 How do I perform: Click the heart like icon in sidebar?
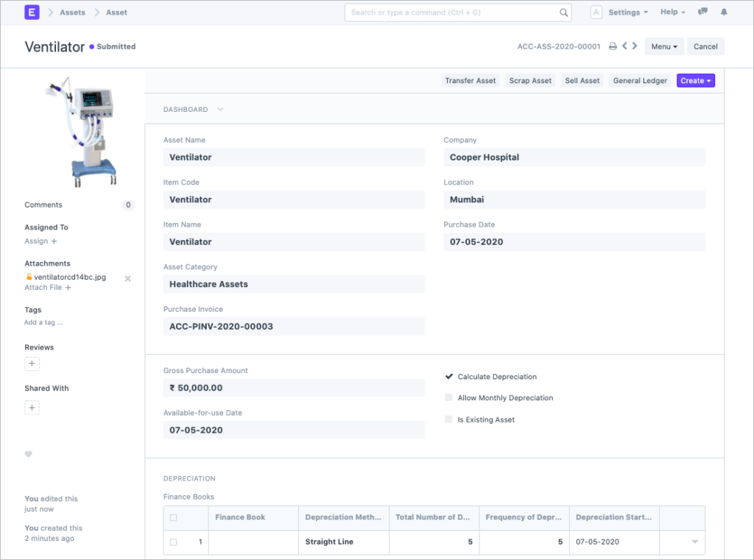[29, 454]
